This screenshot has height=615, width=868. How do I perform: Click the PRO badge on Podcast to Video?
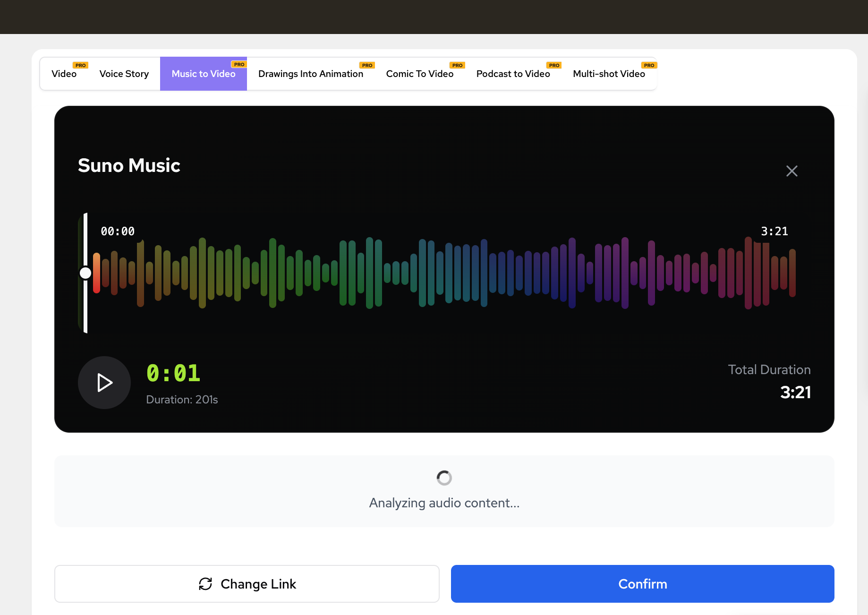click(x=554, y=65)
